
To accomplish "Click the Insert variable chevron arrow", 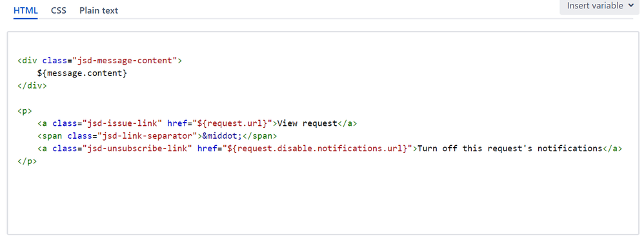I will (631, 6).
